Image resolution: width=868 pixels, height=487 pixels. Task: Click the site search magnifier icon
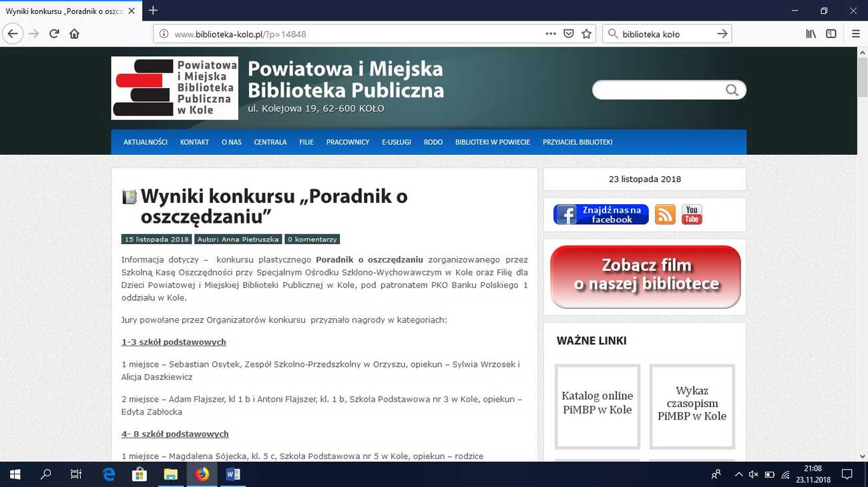click(732, 90)
